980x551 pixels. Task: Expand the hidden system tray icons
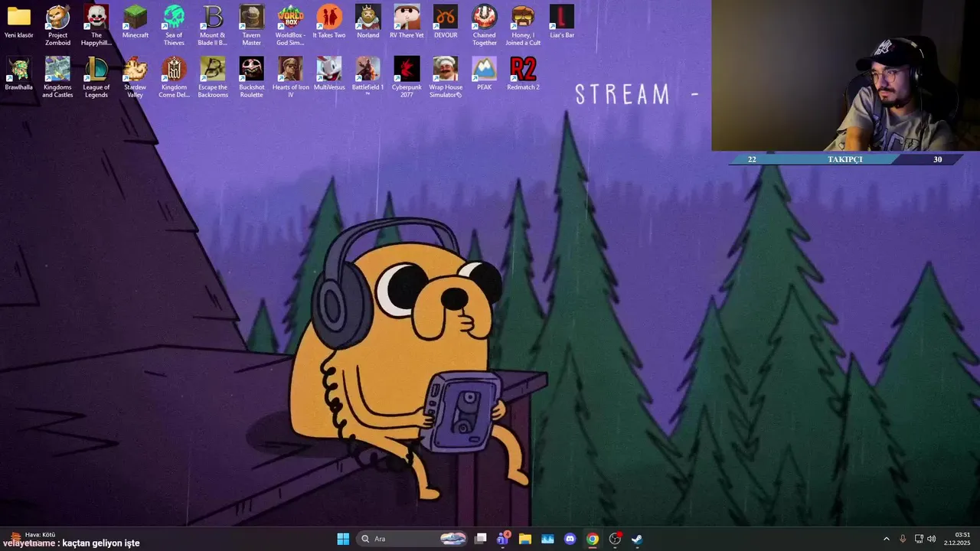(x=887, y=539)
